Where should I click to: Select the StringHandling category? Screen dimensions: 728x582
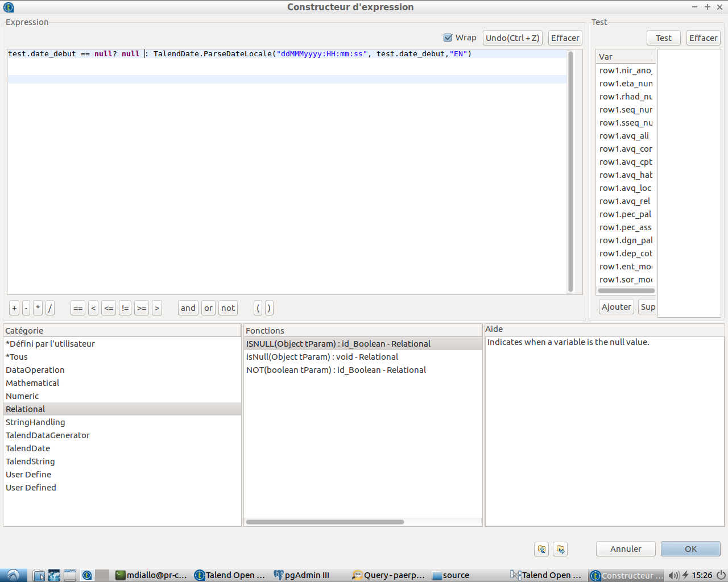tap(122, 422)
